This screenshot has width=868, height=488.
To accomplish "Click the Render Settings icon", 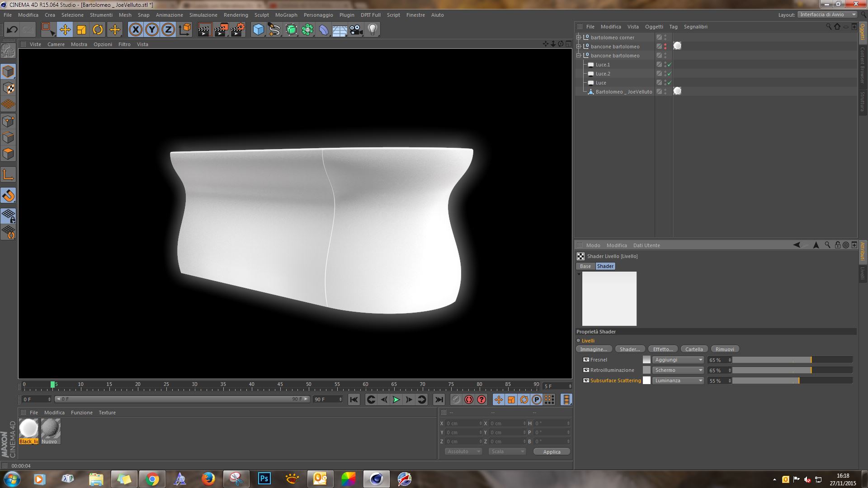I will [x=238, y=30].
